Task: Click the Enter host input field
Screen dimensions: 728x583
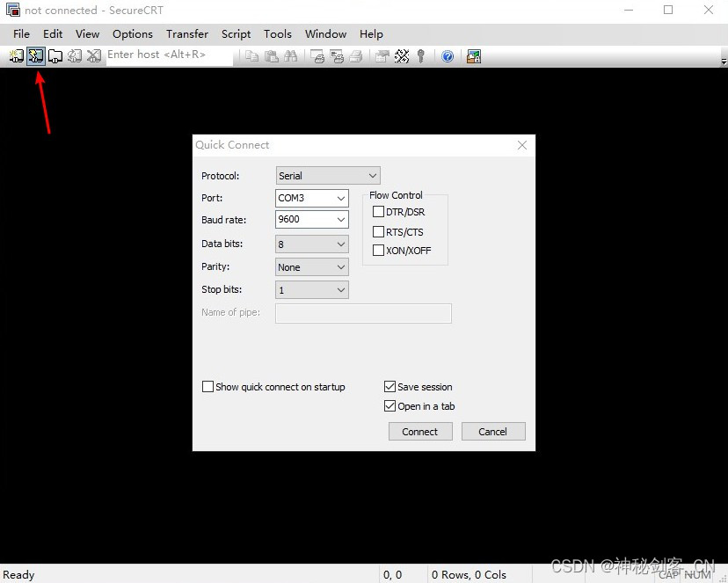Action: tap(170, 55)
